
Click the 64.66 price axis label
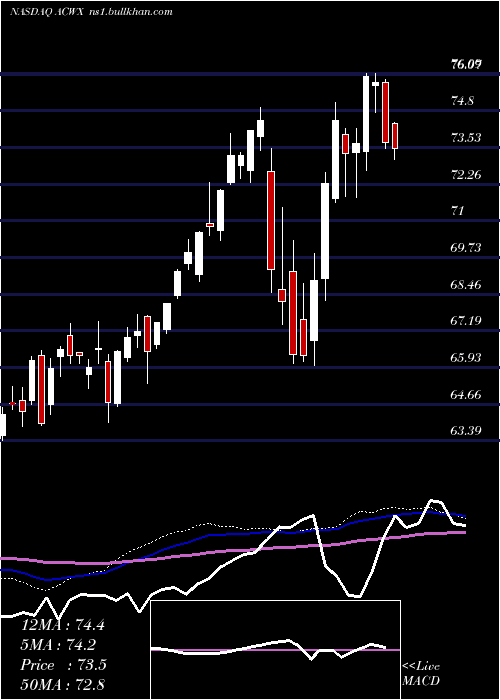466,394
